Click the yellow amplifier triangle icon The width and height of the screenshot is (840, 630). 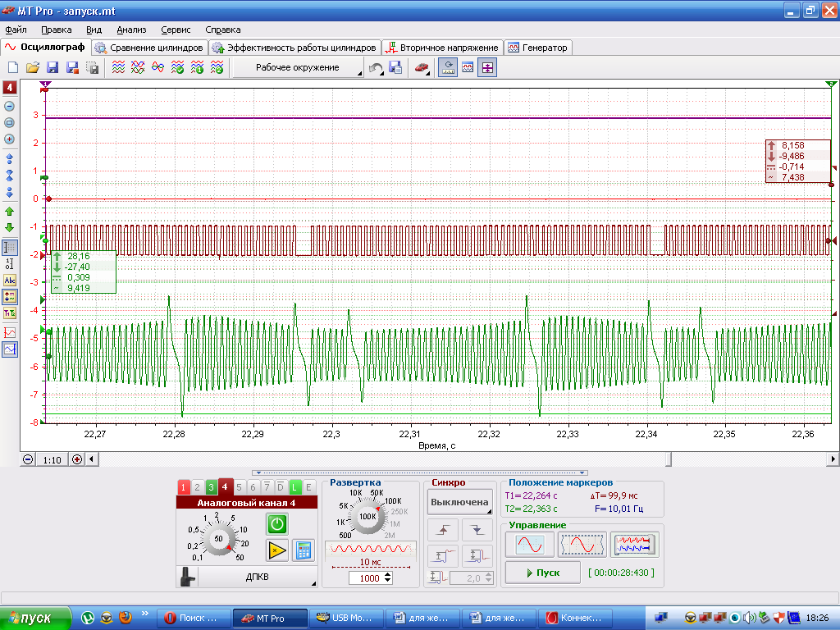click(277, 550)
